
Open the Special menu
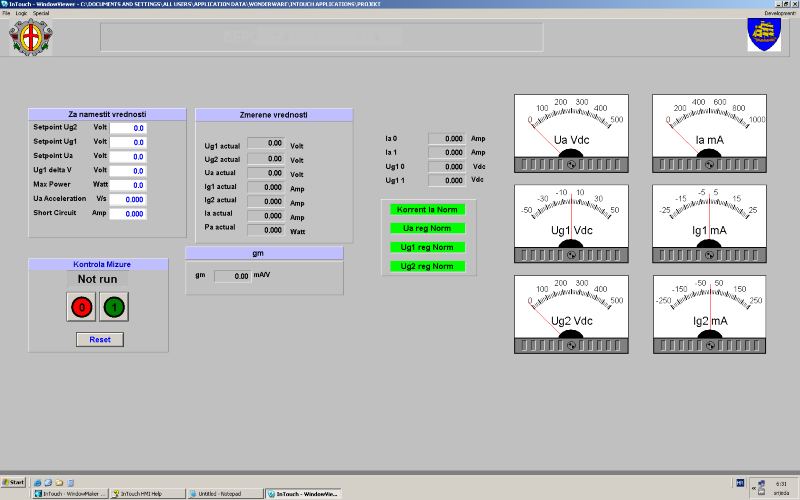pyautogui.click(x=41, y=13)
